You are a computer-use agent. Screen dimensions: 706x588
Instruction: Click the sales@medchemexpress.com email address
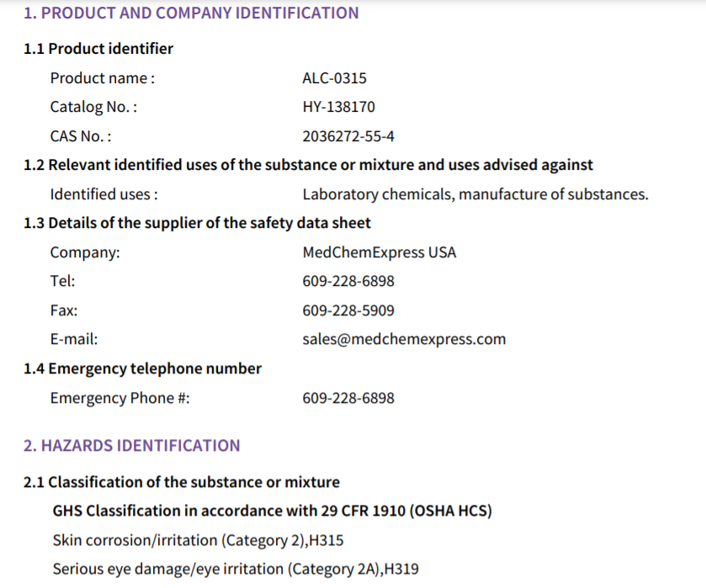point(404,340)
